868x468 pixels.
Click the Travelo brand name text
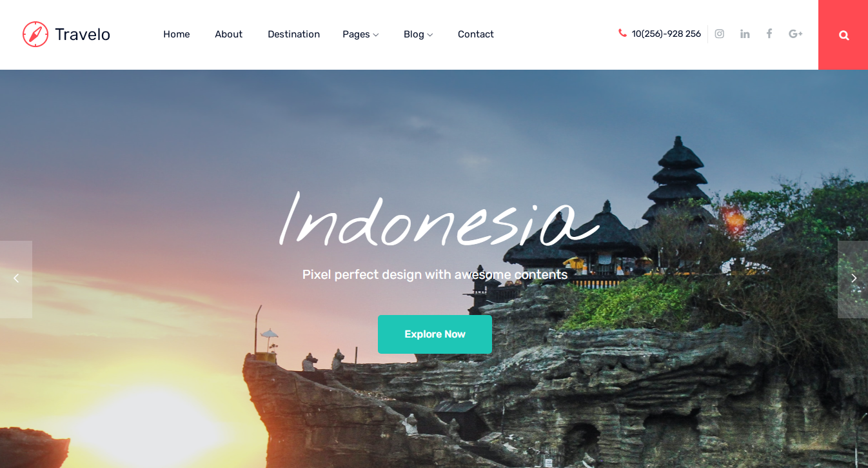pos(83,34)
